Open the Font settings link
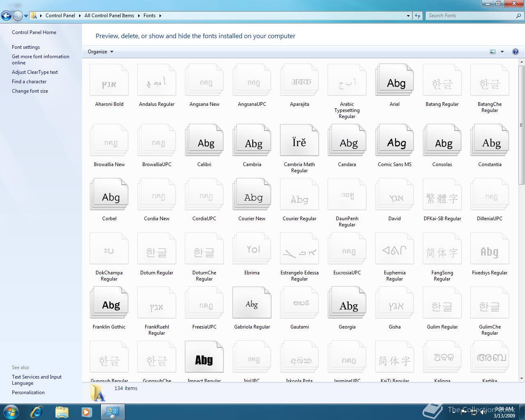This screenshot has width=525, height=420. point(26,47)
